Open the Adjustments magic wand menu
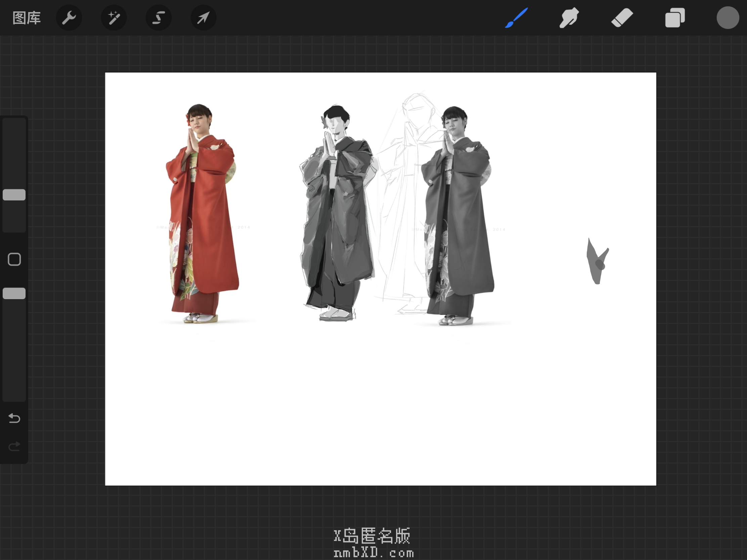The width and height of the screenshot is (747, 560). (x=114, y=18)
